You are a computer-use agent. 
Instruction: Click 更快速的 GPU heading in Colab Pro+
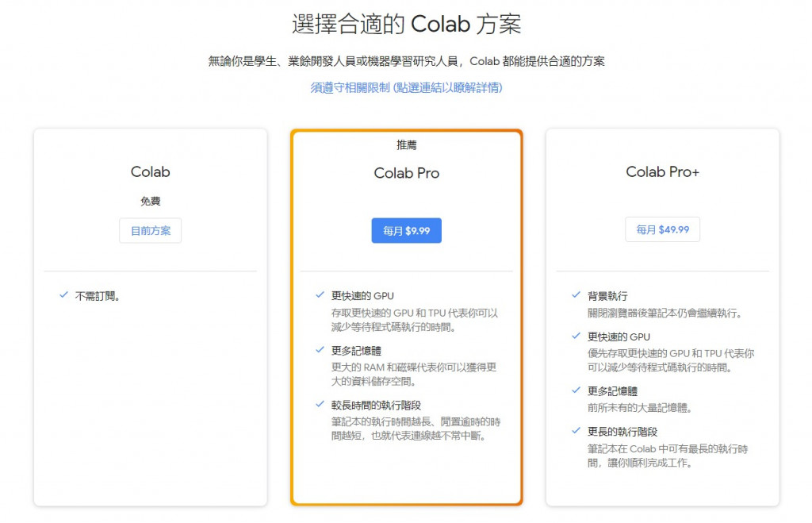pyautogui.click(x=619, y=337)
